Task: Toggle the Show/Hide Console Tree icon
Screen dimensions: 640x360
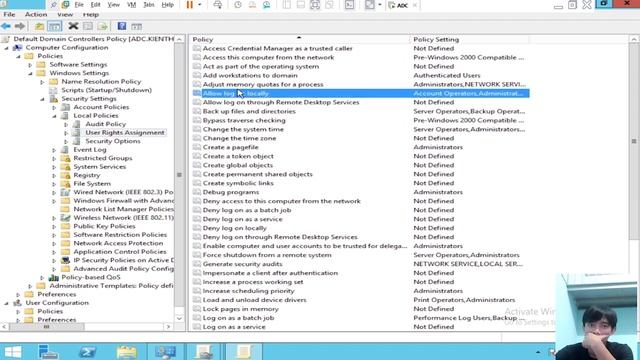Action: [x=54, y=27]
